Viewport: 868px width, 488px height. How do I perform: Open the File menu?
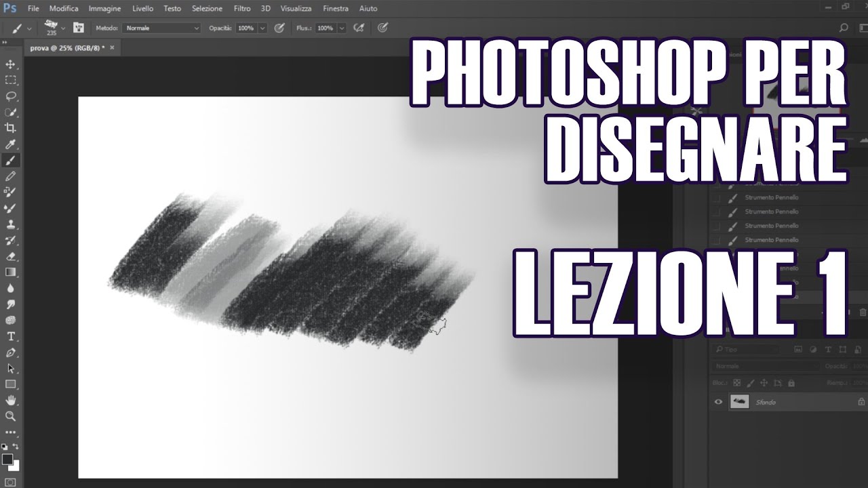(x=33, y=8)
